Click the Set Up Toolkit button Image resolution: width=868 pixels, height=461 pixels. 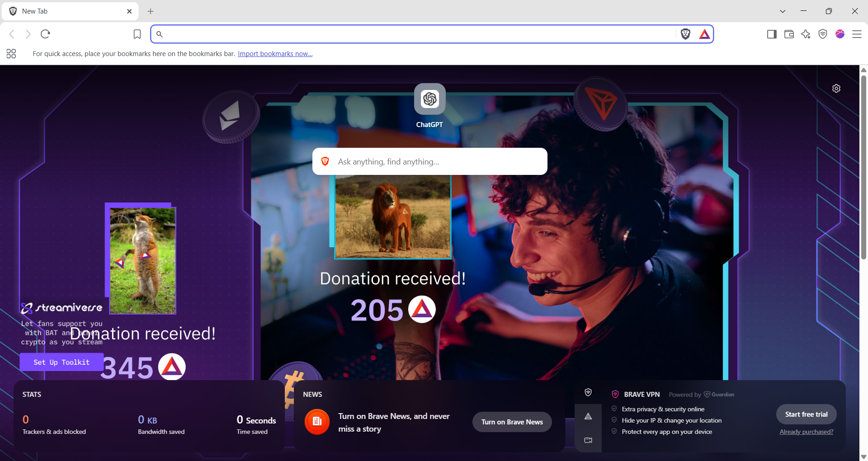click(61, 362)
